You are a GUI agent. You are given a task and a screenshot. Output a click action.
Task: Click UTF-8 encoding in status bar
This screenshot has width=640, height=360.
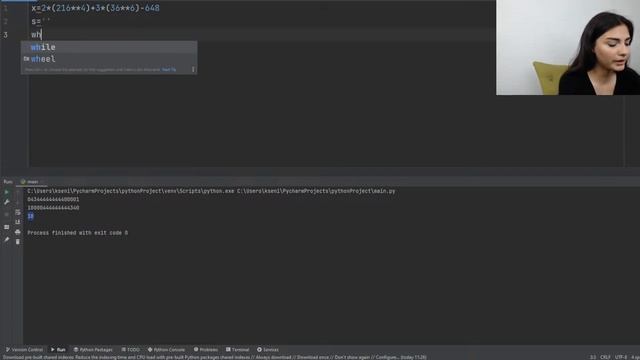pos(620,357)
